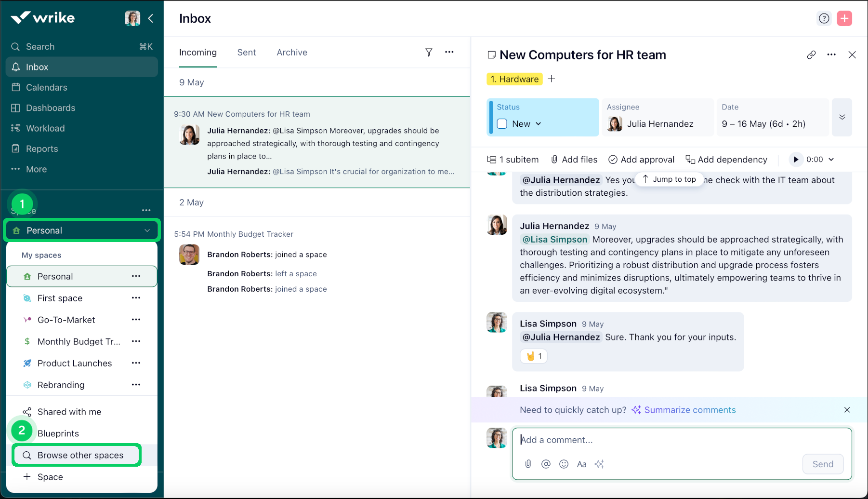Collapse the sidebar with the arrow

151,18
